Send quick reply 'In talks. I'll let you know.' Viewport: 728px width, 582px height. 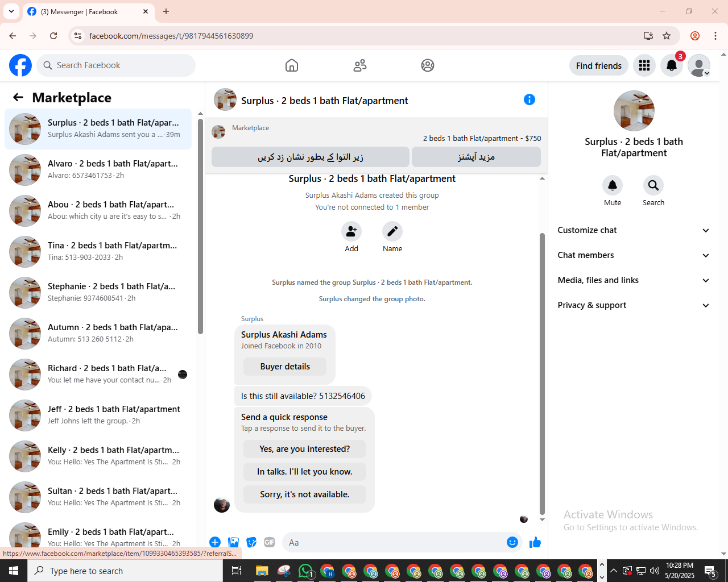[x=304, y=472]
